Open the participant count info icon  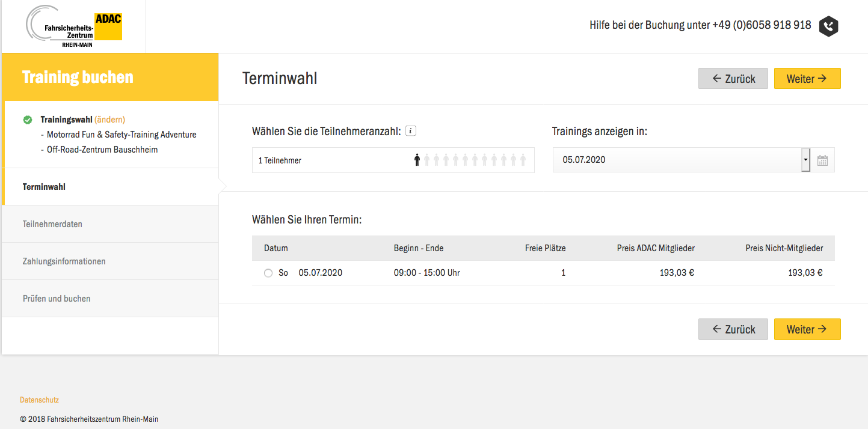tap(411, 131)
